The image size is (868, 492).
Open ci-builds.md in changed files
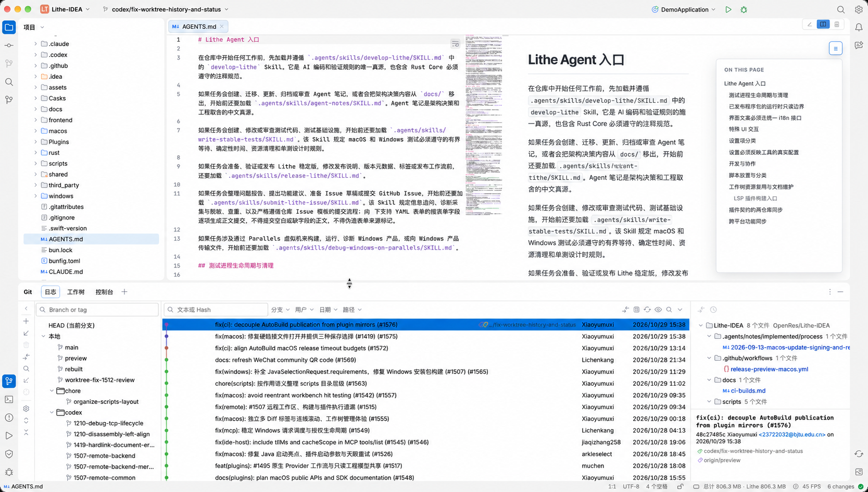(748, 391)
